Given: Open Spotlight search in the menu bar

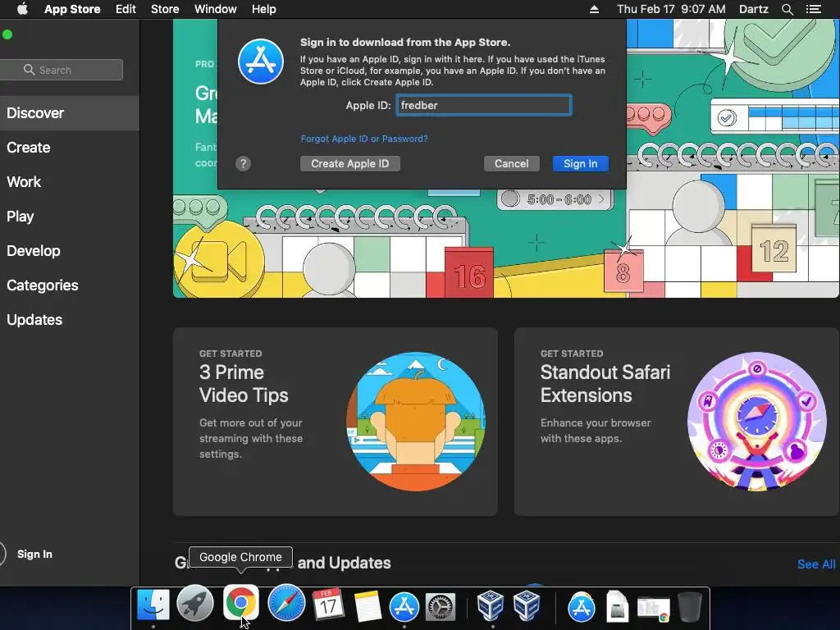Looking at the screenshot, I should click(787, 9).
